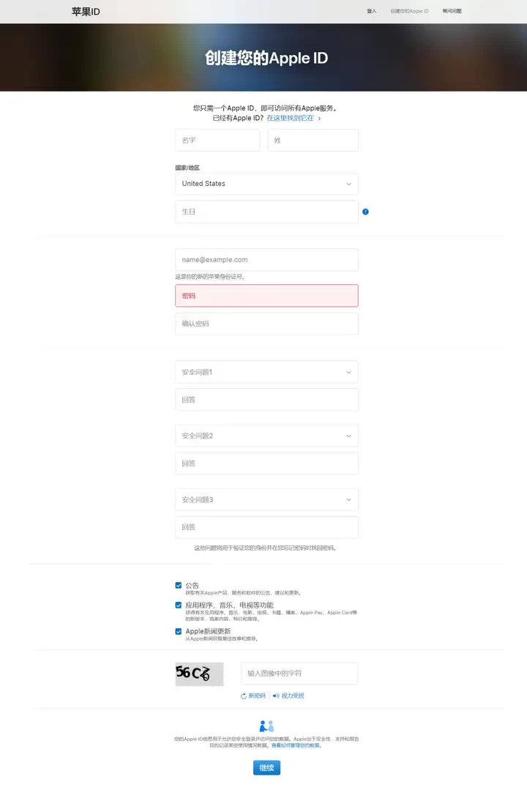Click the 生日 birthday field

266,212
